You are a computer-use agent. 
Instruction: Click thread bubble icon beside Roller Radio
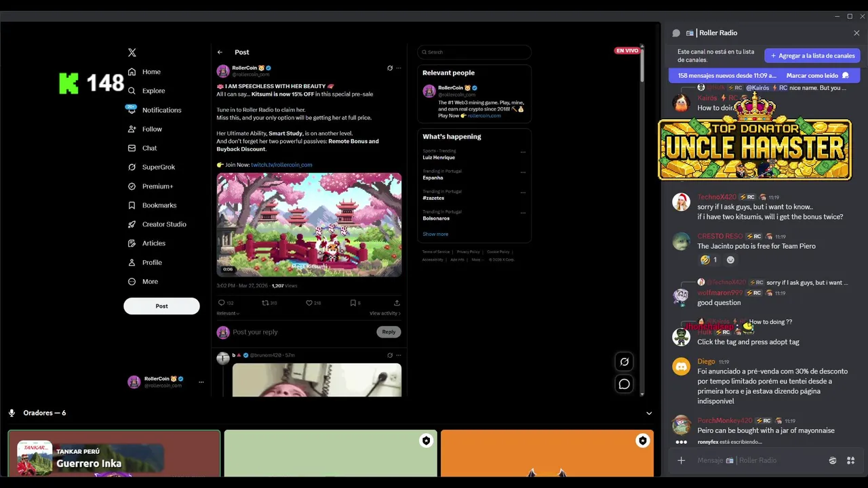point(676,33)
